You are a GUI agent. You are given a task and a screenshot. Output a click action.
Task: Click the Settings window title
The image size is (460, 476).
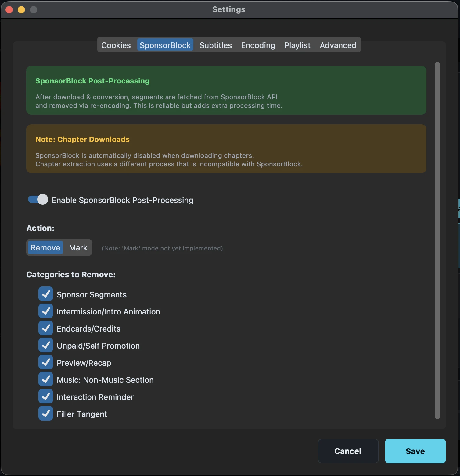point(229,9)
